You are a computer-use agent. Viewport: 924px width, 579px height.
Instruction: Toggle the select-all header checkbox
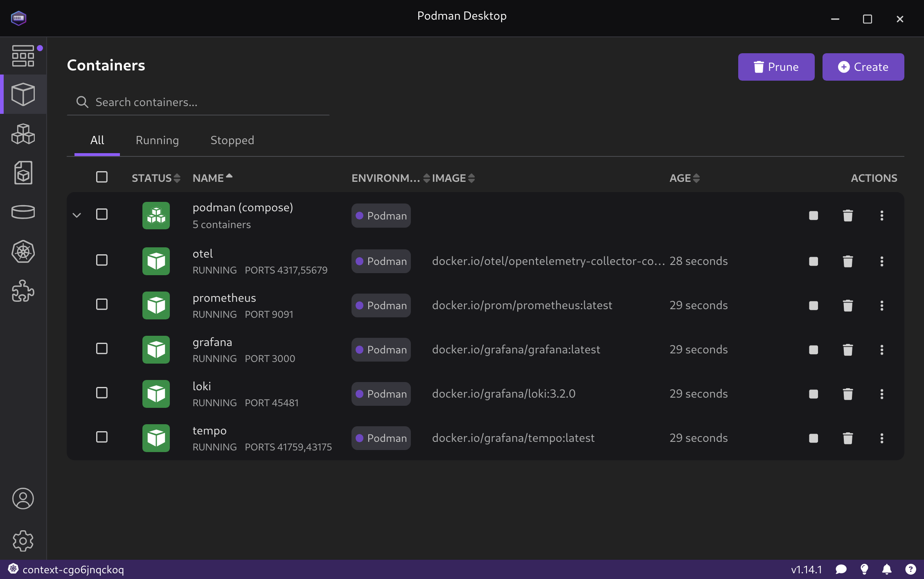[x=102, y=177]
